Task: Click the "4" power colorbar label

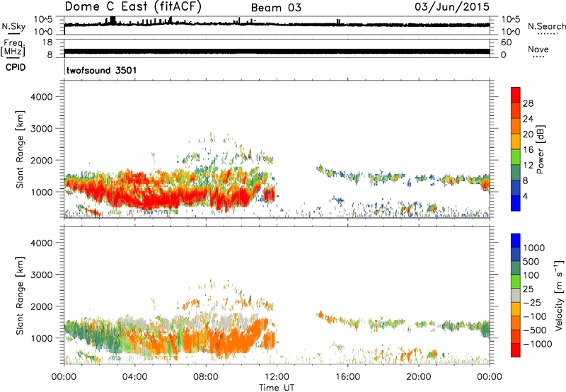Action: coord(525,196)
